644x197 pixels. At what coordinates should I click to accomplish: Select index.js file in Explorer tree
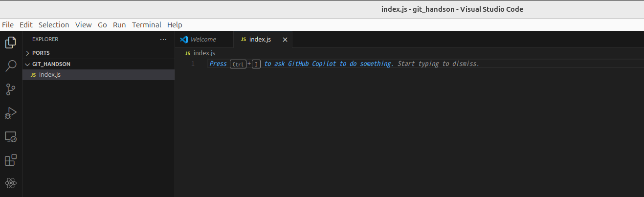(98, 75)
